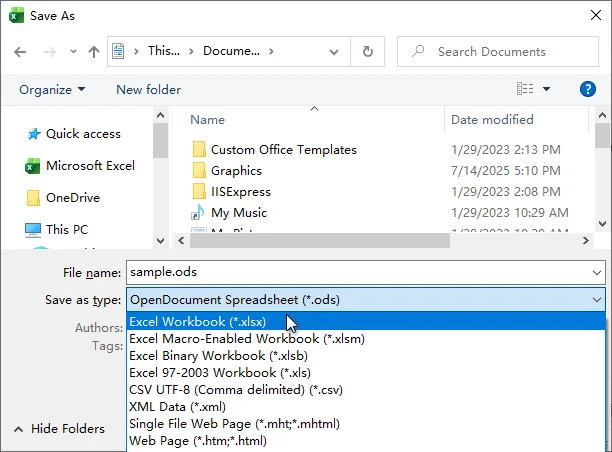Choose Excel 97-2003 Workbook (*.xls)

(x=366, y=373)
